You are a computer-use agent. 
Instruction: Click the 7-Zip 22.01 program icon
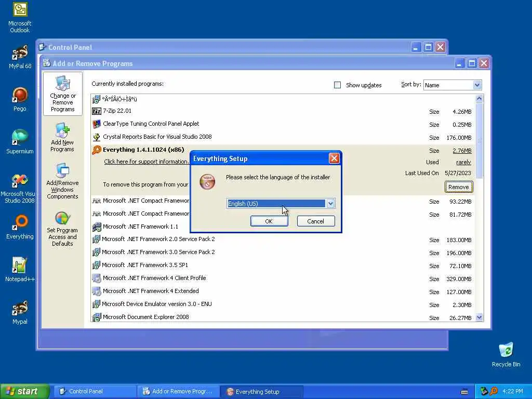97,111
